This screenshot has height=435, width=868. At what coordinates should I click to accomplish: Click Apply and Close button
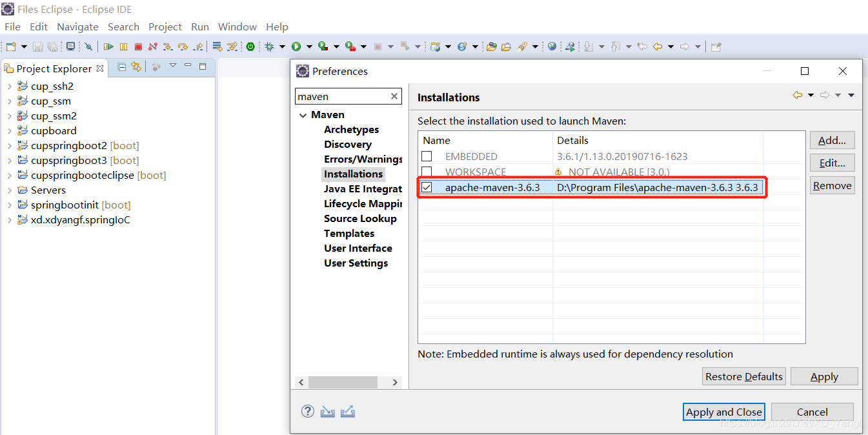point(724,412)
